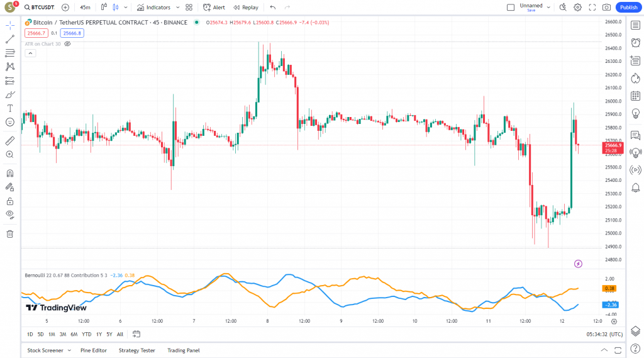Open the help center question icon
The height and width of the screenshot is (358, 644).
coord(635,349)
